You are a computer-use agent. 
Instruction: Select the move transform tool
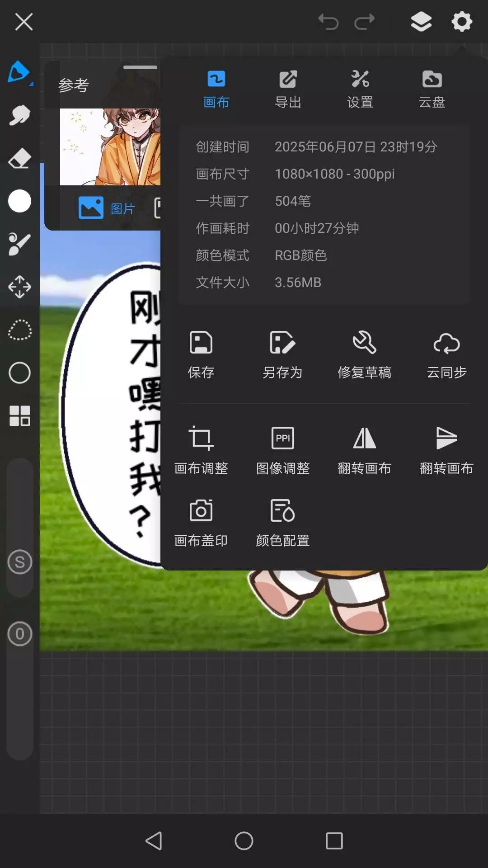(19, 287)
